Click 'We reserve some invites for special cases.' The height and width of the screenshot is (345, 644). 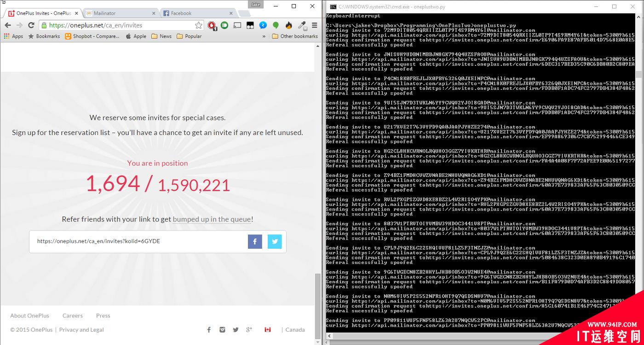[x=158, y=117]
